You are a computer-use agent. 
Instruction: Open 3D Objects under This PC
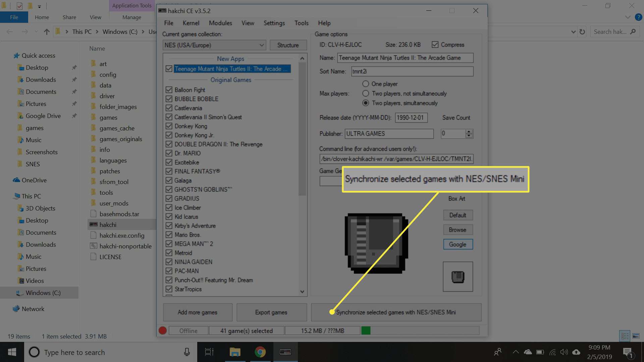[x=40, y=208]
